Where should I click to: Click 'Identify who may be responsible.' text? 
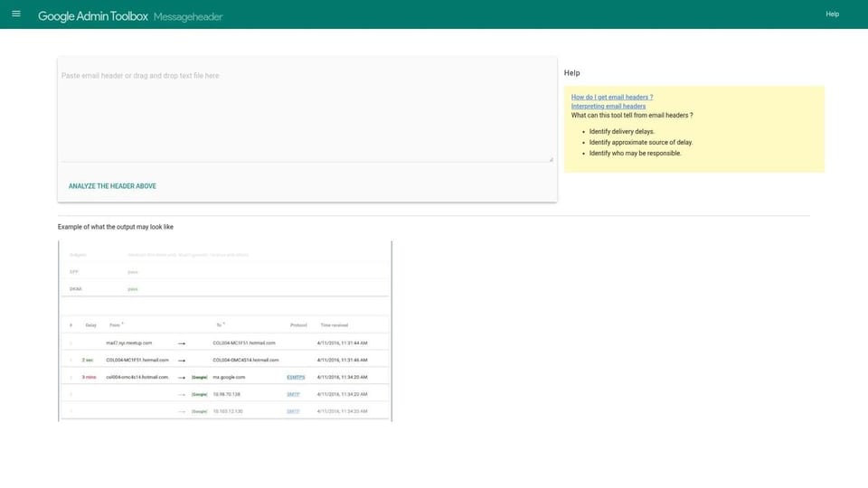(x=635, y=154)
